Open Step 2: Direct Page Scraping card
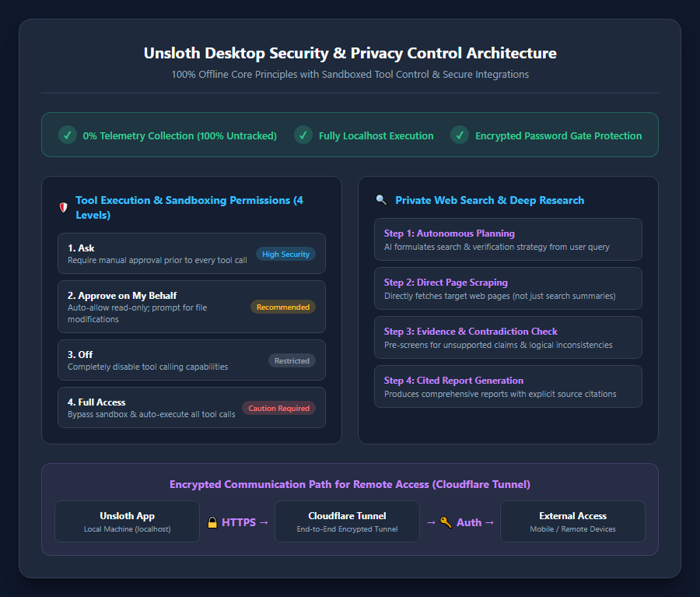 click(x=508, y=289)
